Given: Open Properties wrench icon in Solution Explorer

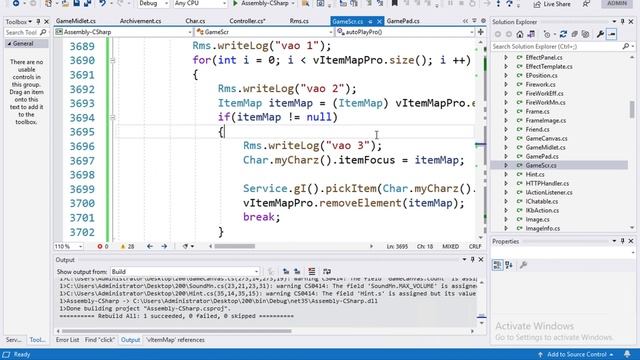Looking at the screenshot, I should click(x=600, y=34).
